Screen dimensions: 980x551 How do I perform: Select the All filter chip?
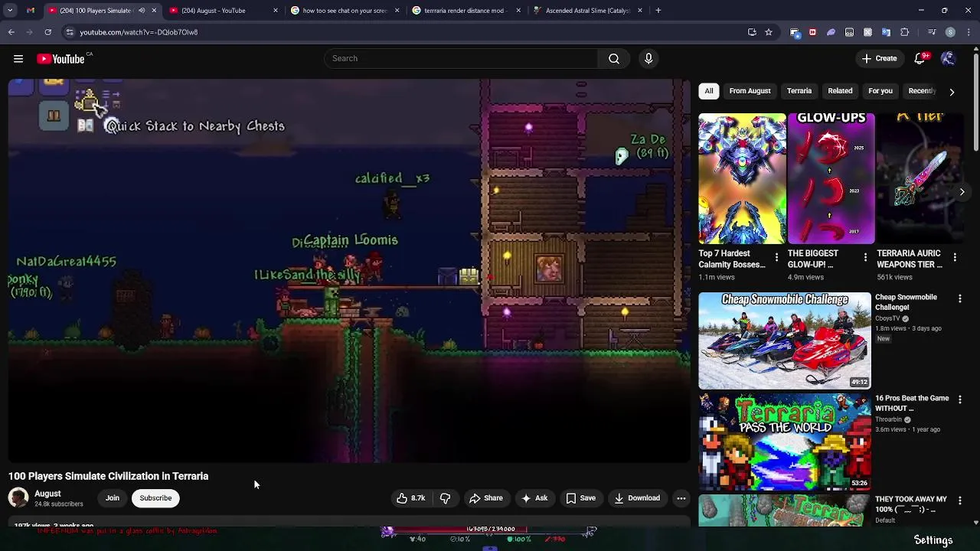(x=709, y=91)
